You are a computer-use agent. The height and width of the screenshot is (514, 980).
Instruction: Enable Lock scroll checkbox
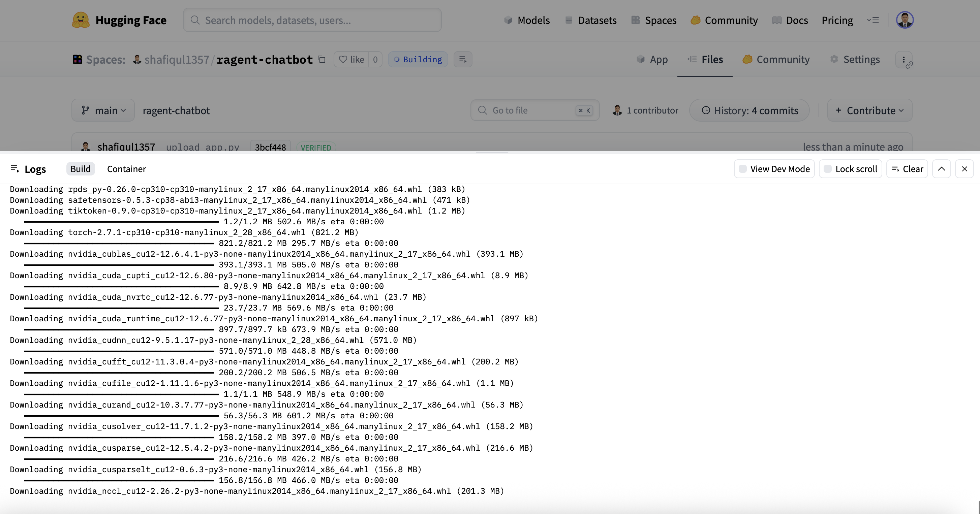click(827, 169)
